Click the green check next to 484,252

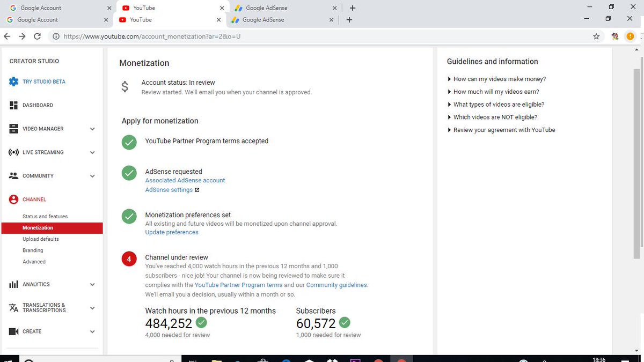point(201,322)
